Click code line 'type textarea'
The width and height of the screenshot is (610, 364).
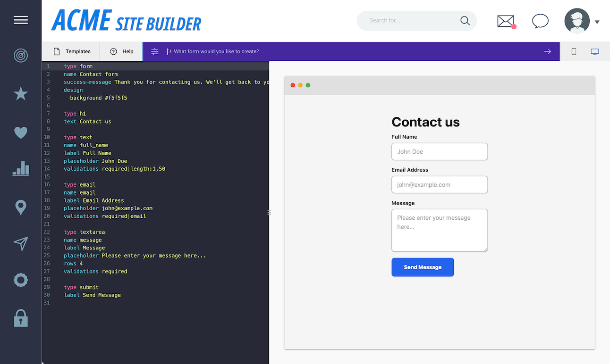(85, 232)
